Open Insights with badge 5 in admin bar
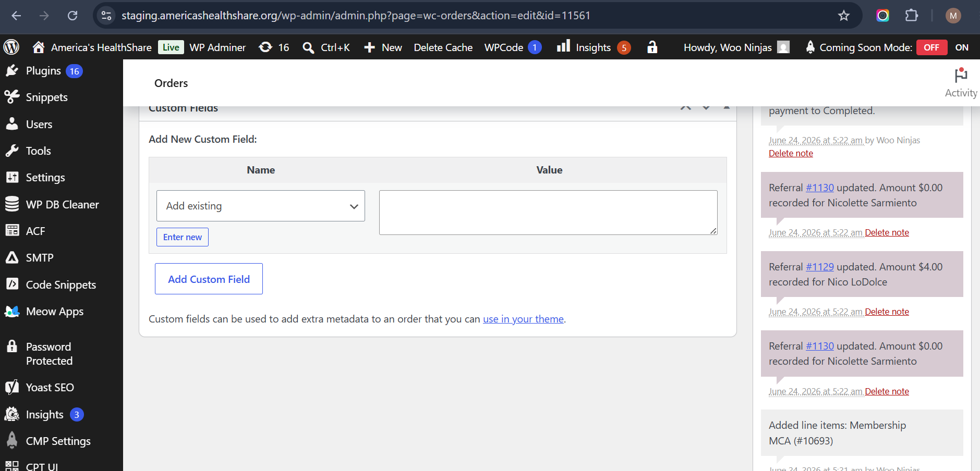The width and height of the screenshot is (980, 471). click(594, 47)
